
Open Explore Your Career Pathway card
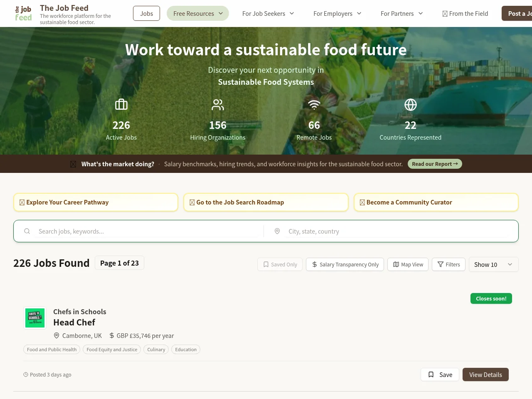click(x=96, y=202)
